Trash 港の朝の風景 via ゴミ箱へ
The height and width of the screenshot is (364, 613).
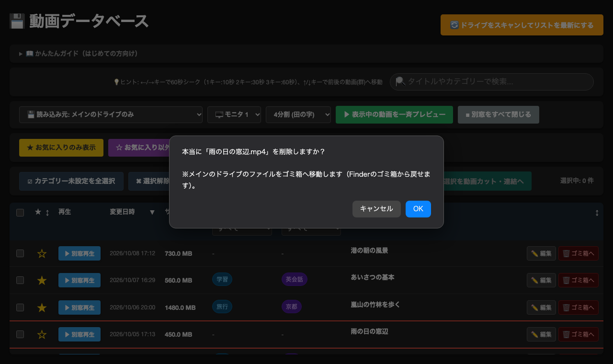tap(579, 253)
